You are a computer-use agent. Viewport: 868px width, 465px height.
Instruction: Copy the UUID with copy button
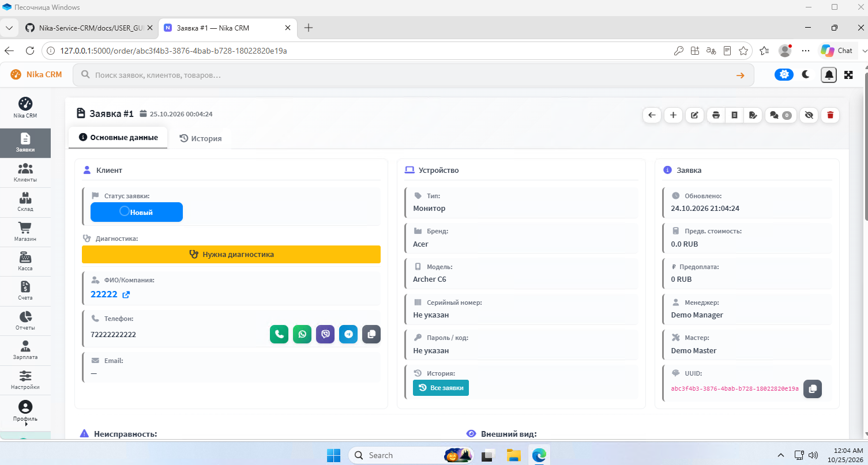click(813, 389)
